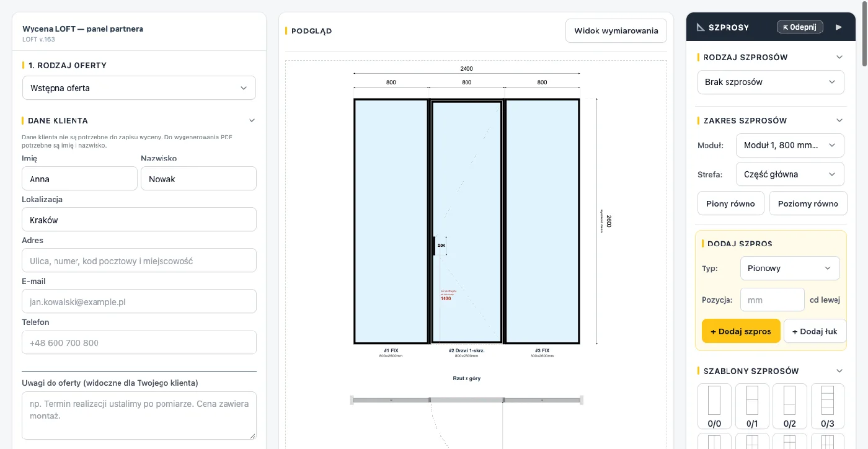
Task: Apply the 0/0 muntin template
Action: pyautogui.click(x=714, y=406)
